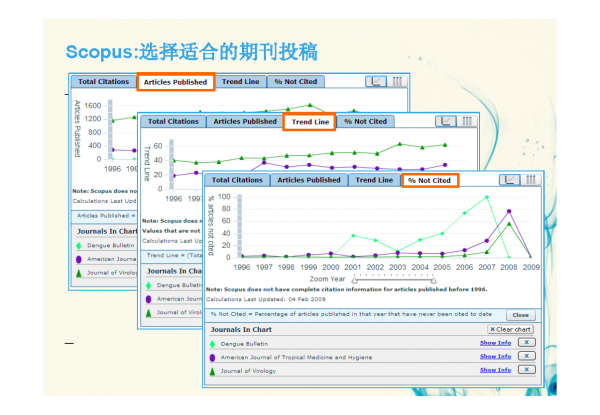Image resolution: width=600 pixels, height=415 pixels.
Task: Select highlighted % Not Cited tab in front window
Action: click(x=430, y=181)
